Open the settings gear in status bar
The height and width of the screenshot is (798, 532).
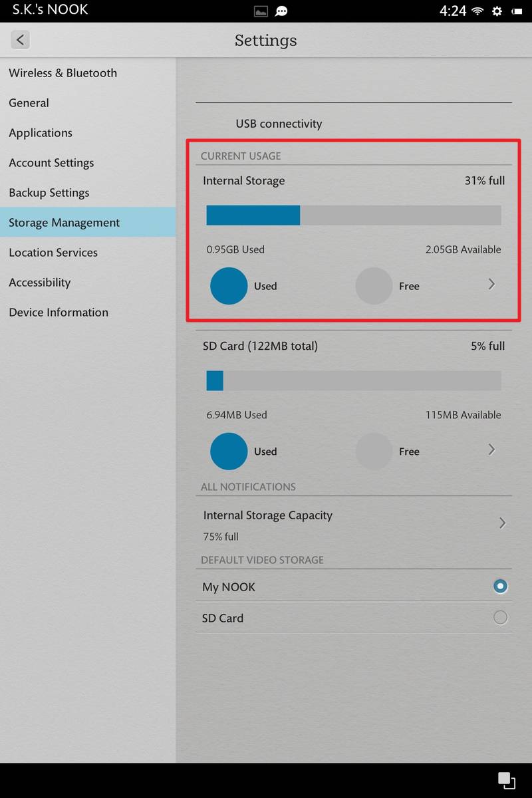pyautogui.click(x=497, y=11)
